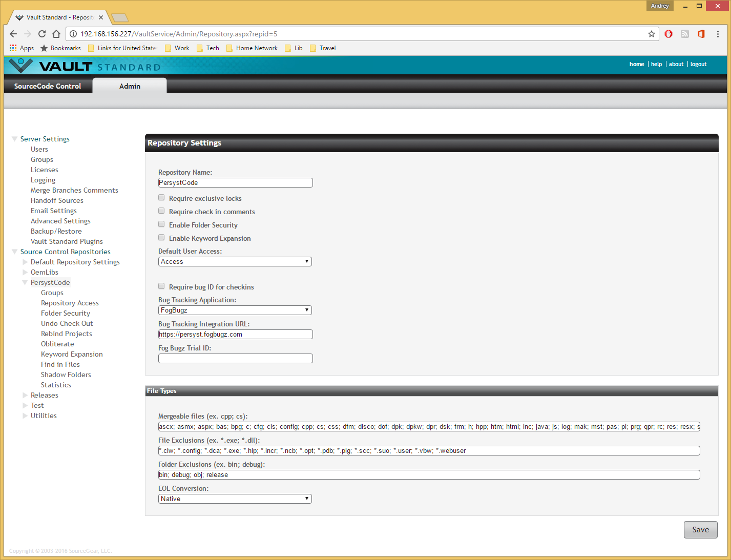
Task: Enable Require exclusive locks checkbox
Action: pos(161,198)
